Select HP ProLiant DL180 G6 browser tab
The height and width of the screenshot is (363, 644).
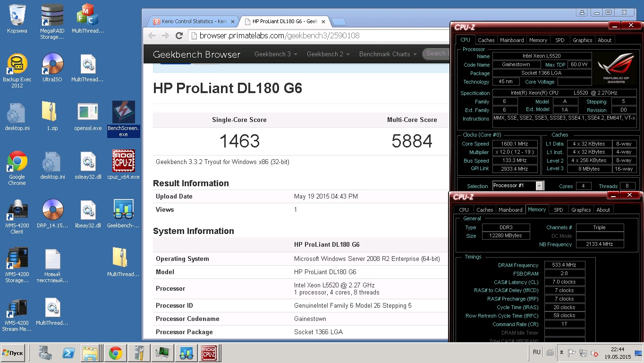coord(284,21)
